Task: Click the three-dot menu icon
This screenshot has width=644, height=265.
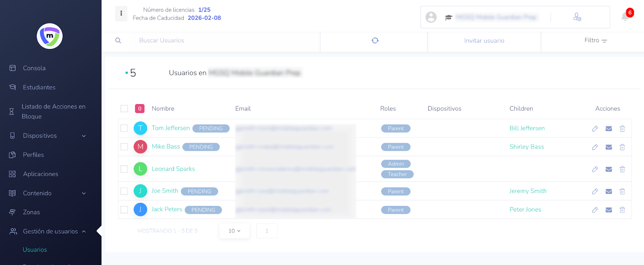Action: (x=121, y=13)
